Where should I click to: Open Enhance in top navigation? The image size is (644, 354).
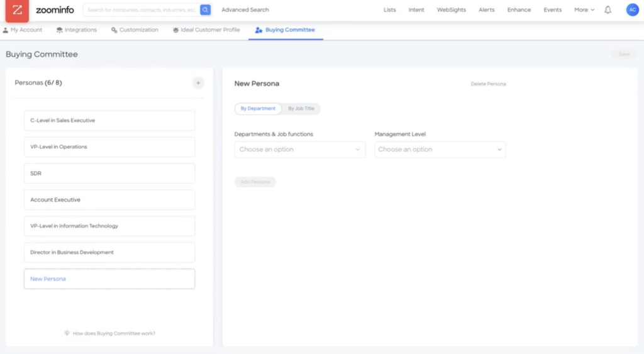pos(519,10)
